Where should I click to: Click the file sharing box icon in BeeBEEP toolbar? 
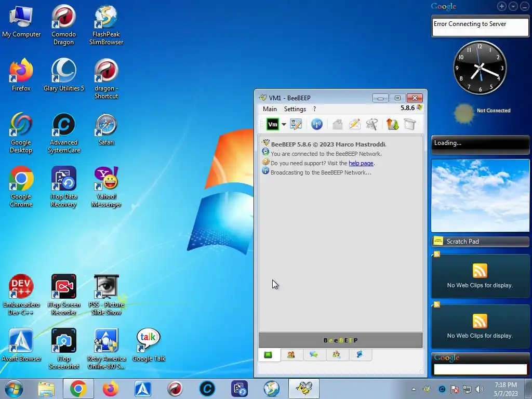click(410, 125)
